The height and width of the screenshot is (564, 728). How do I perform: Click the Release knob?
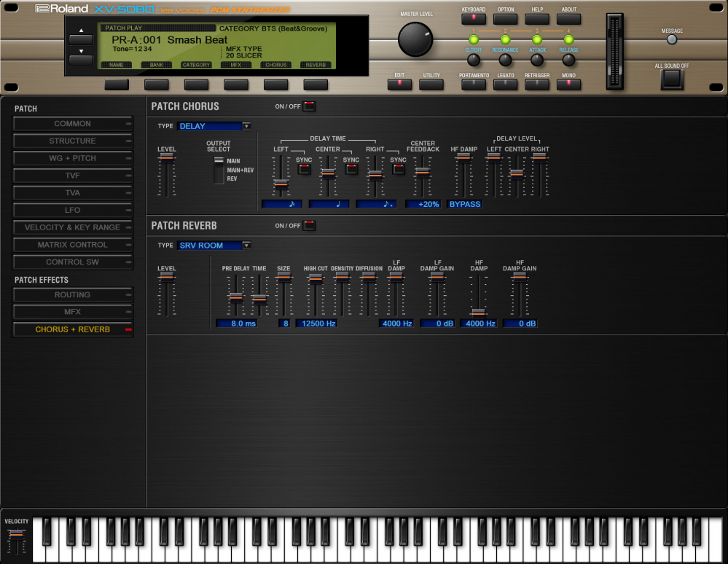pyautogui.click(x=568, y=60)
